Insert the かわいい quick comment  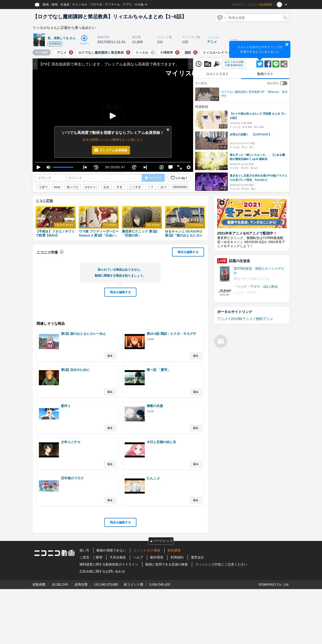coord(91,187)
